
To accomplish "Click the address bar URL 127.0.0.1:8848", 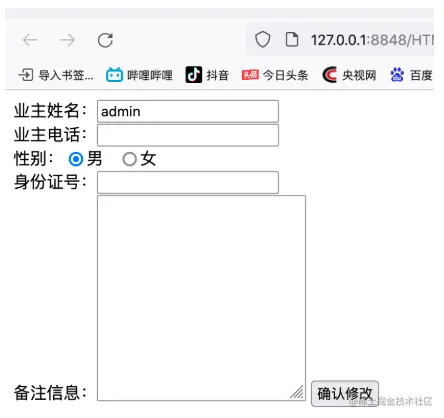I will pos(372,40).
